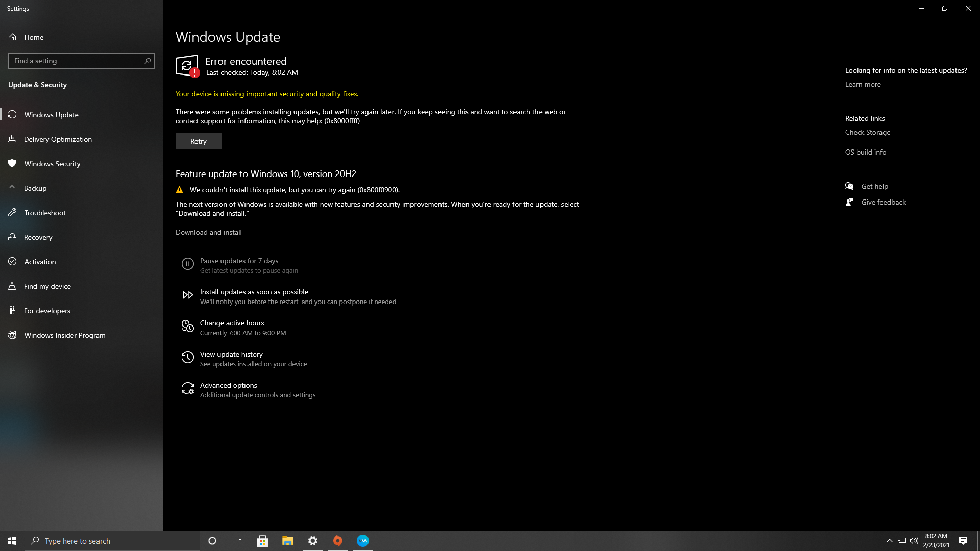Click the Retry button
This screenshot has width=980, height=551.
(199, 141)
